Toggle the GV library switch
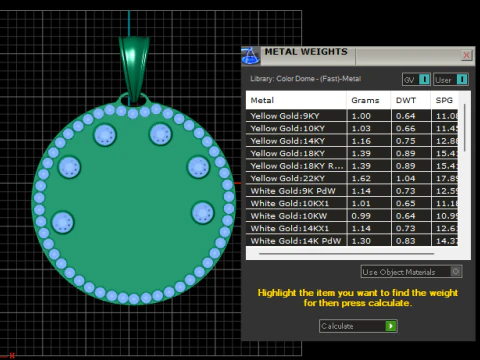This screenshot has height=360, width=480. [416, 80]
